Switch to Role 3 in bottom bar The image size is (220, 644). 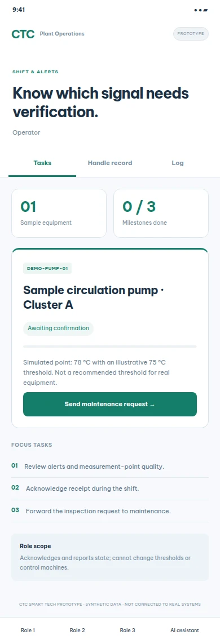coord(127,630)
